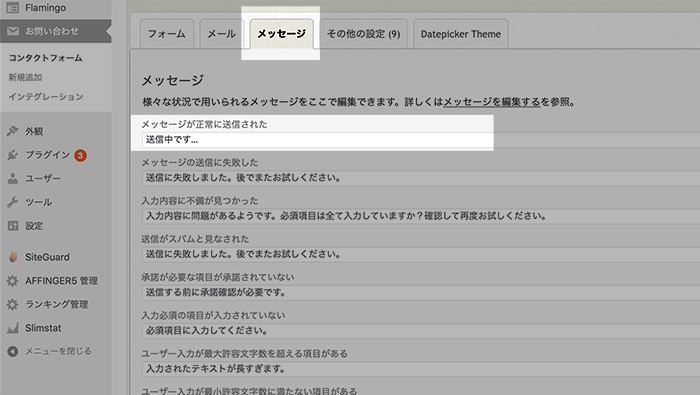Click the 外観 paintbrush icon
This screenshot has width=700, height=395.
[x=13, y=131]
